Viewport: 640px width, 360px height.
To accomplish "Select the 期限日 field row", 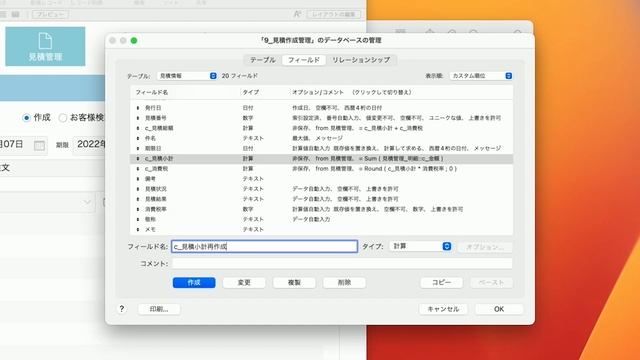I will [x=322, y=148].
